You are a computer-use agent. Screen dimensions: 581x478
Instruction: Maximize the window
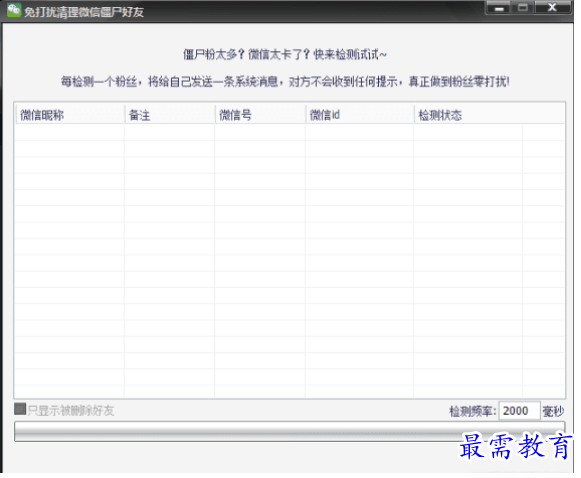click(522, 8)
